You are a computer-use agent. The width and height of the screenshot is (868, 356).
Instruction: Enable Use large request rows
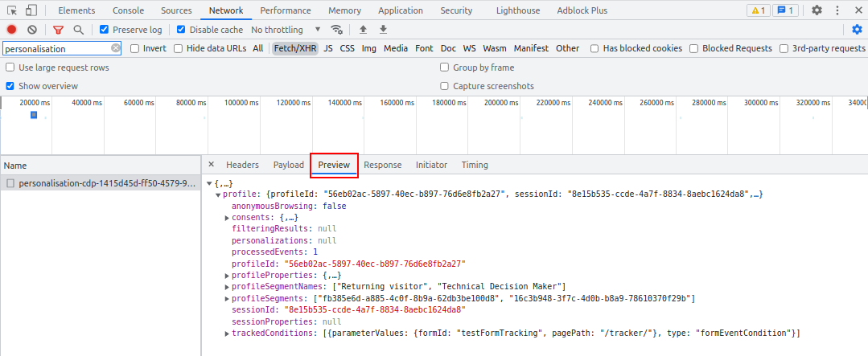10,68
